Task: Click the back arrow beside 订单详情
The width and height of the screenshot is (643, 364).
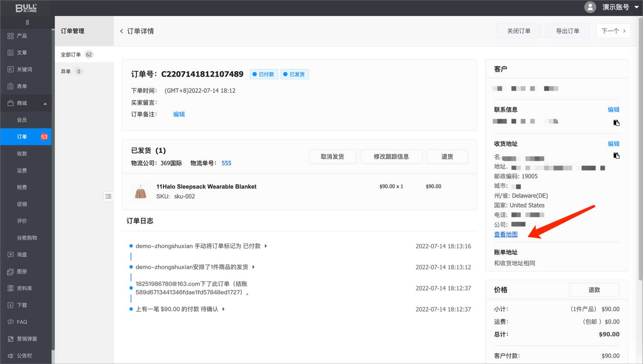Action: tap(122, 31)
